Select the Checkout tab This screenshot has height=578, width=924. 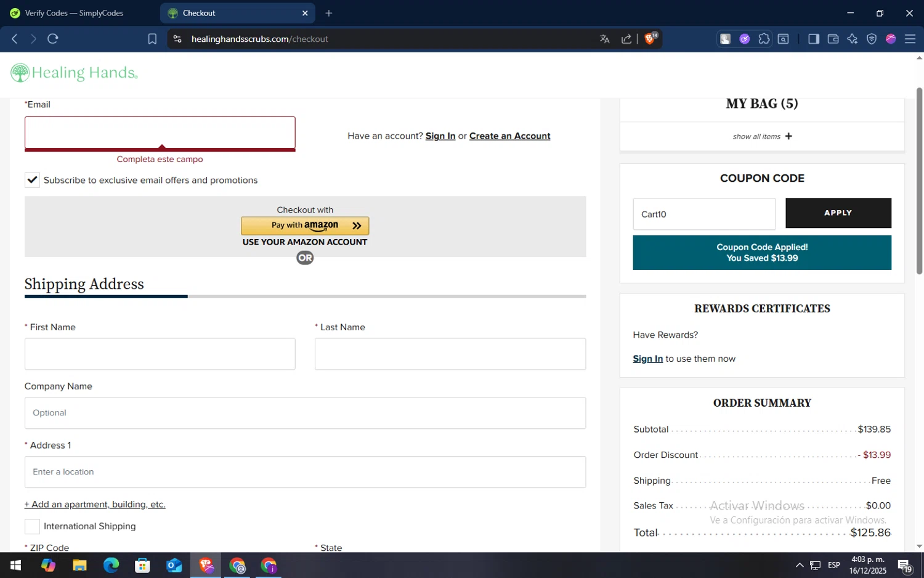coord(237,13)
